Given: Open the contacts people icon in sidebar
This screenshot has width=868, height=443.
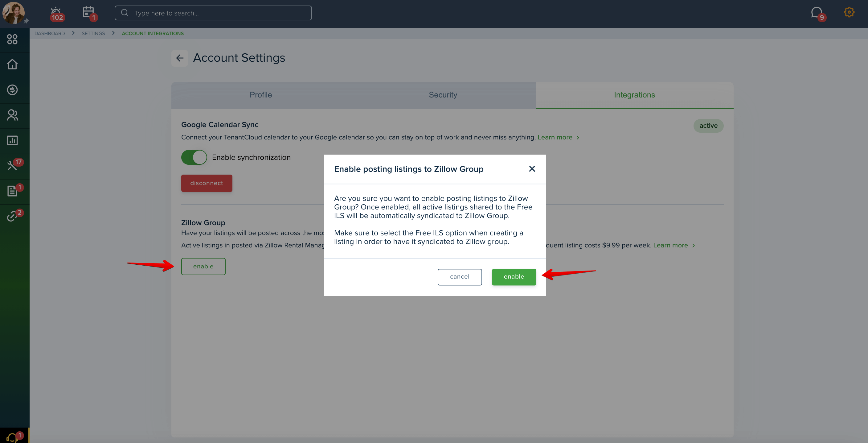Looking at the screenshot, I should pyautogui.click(x=12, y=115).
